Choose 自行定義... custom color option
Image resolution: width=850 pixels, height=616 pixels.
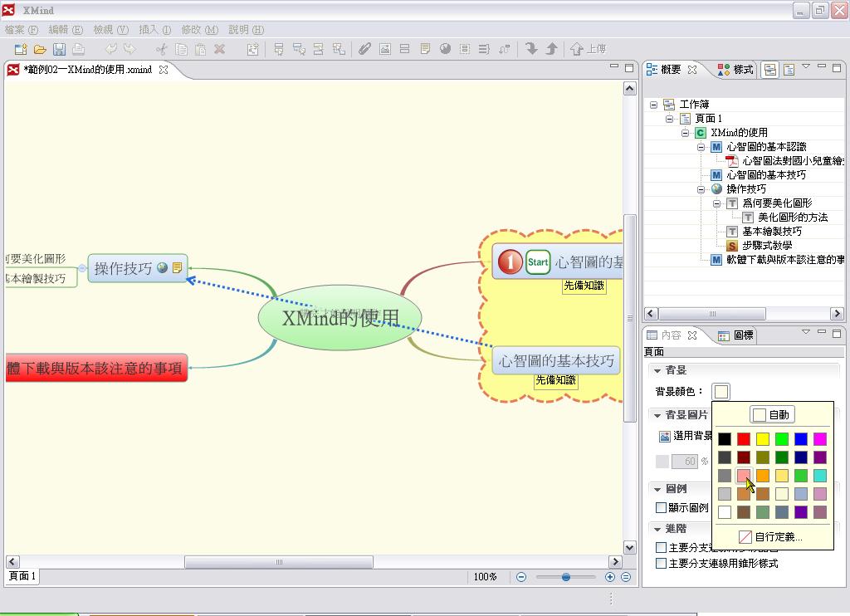tap(772, 537)
